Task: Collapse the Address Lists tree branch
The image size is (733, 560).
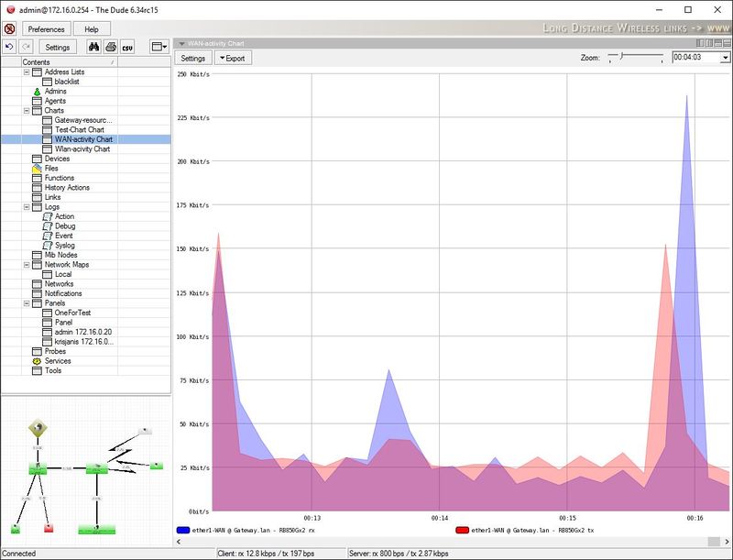Action: pyautogui.click(x=27, y=72)
